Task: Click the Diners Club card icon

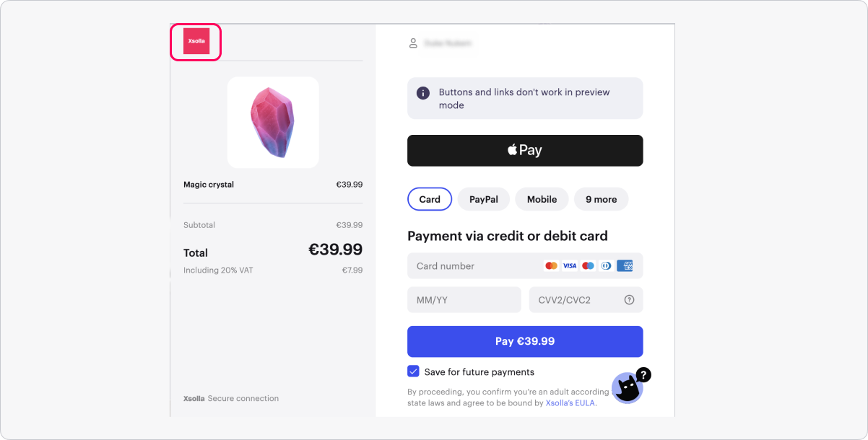Action: tap(606, 265)
